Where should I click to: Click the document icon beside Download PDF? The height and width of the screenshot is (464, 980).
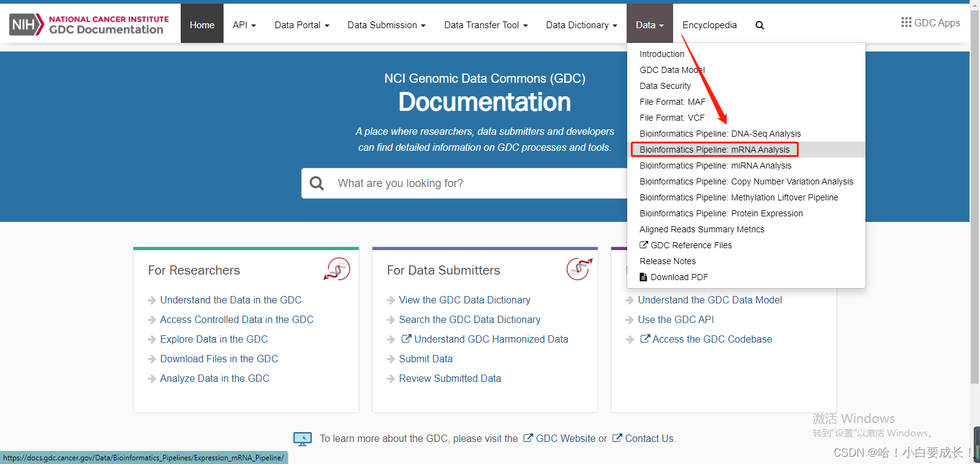click(643, 277)
